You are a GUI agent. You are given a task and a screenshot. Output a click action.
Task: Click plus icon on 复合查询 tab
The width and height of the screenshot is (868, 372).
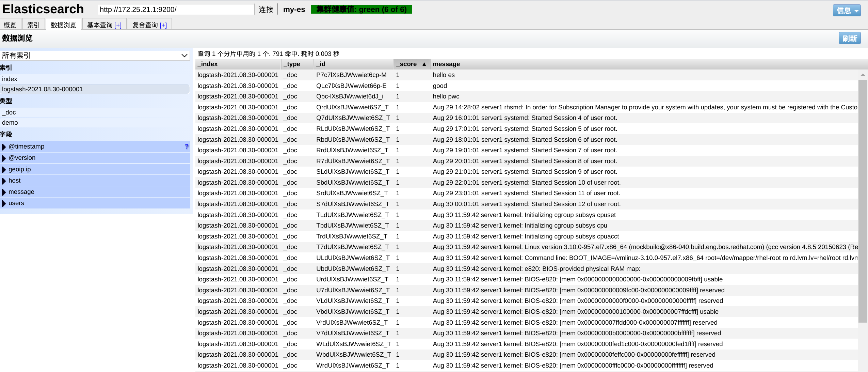[x=163, y=25]
